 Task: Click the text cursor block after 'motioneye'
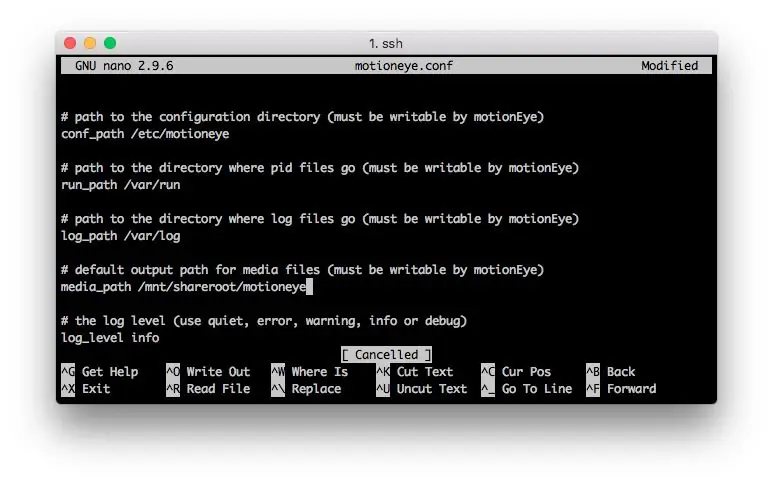tap(310, 287)
